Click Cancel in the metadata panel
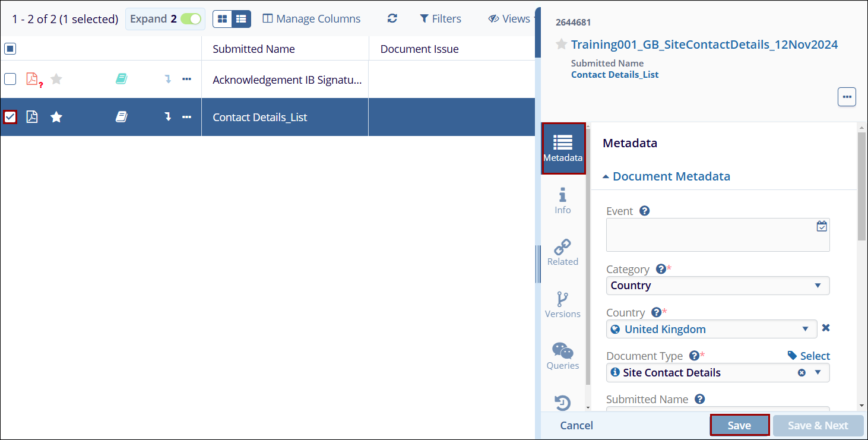Viewport: 868px width, 440px height. 576,425
